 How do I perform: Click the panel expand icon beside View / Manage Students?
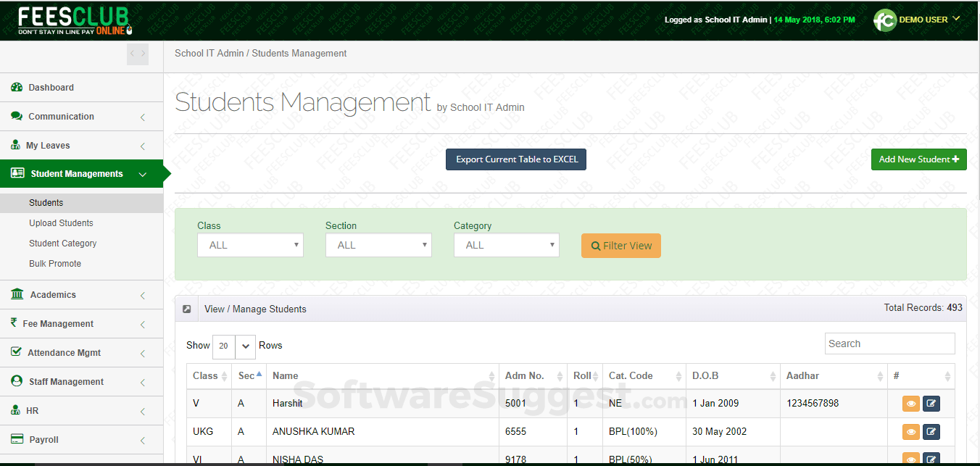(187, 309)
